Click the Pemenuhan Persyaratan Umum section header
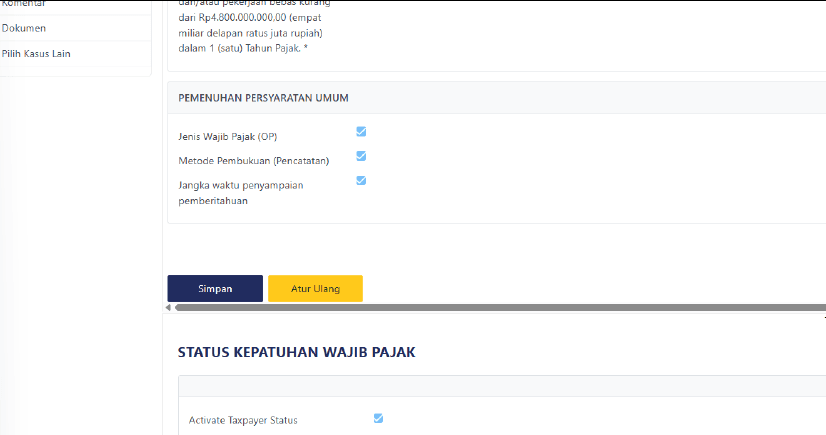Viewport: 826px width, 435px height. point(263,98)
